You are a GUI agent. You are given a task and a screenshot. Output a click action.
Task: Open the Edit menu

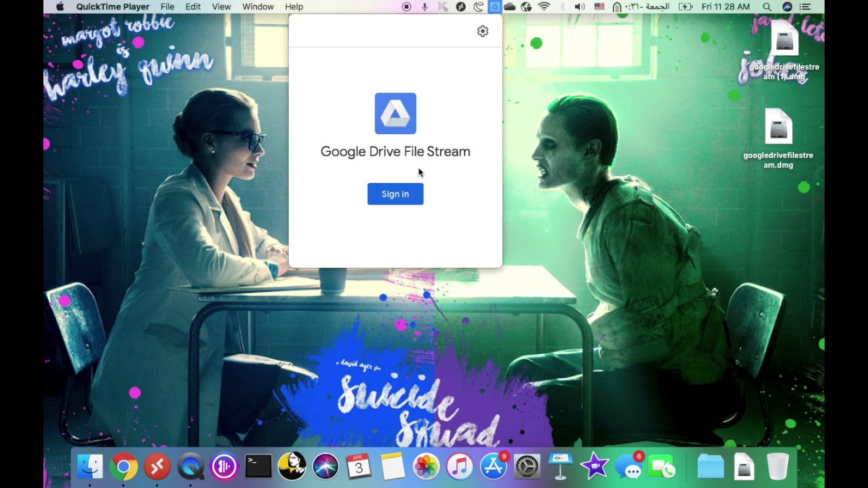[193, 7]
